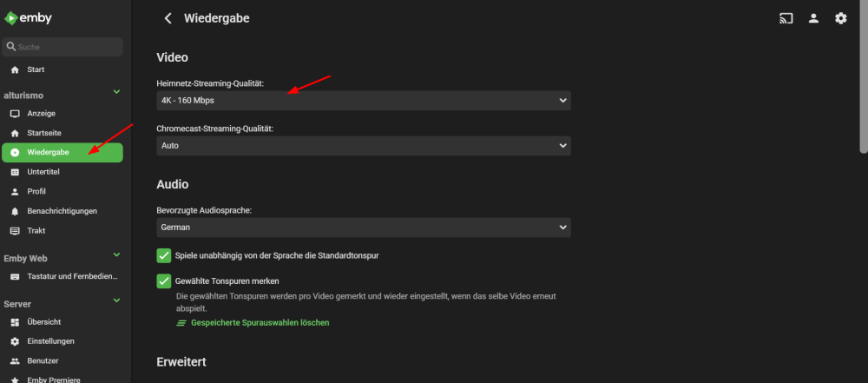Open Heimnetz-Streaming-Qualität dropdown
The height and width of the screenshot is (383, 868).
point(364,101)
